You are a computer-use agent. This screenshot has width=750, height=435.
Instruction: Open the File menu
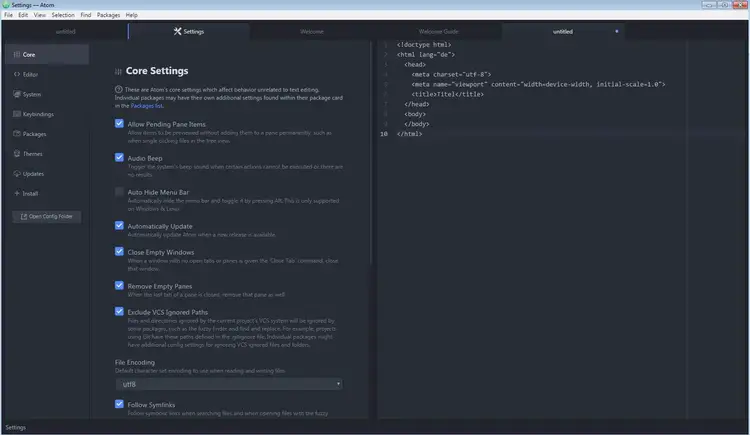(9, 15)
